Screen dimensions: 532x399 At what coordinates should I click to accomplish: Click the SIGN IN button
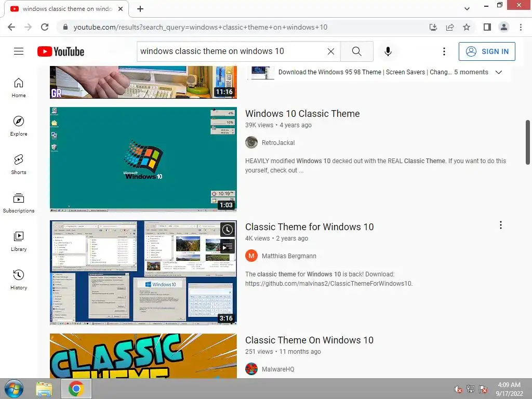point(487,51)
